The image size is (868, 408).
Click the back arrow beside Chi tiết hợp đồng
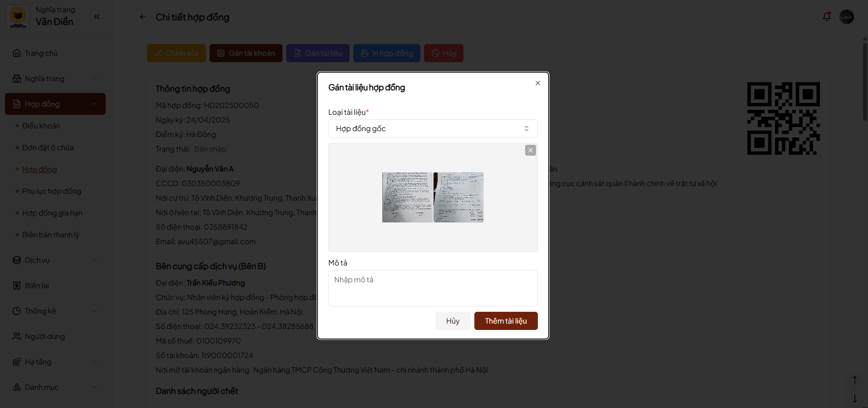tap(142, 17)
